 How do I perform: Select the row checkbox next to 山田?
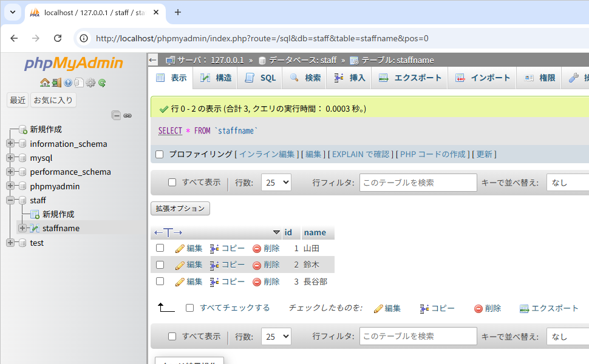(160, 248)
